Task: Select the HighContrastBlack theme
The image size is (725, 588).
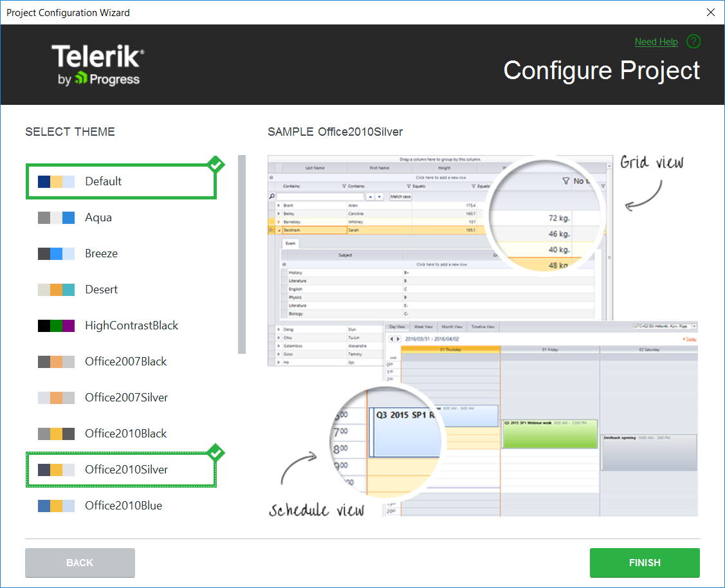Action: [x=121, y=326]
